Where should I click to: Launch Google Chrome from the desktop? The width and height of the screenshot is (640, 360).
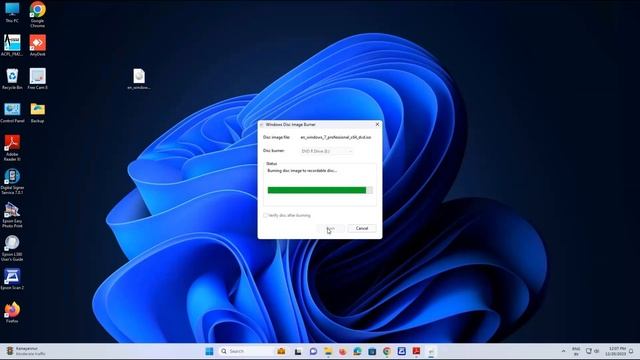[x=37, y=14]
